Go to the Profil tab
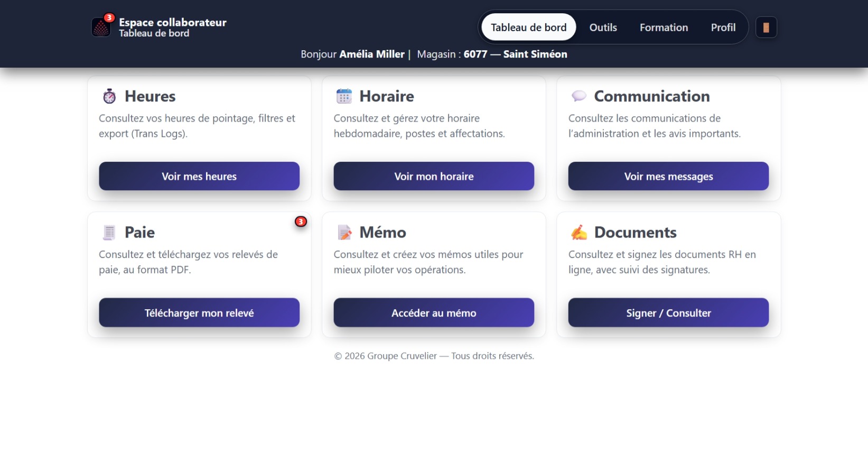 [x=723, y=27]
